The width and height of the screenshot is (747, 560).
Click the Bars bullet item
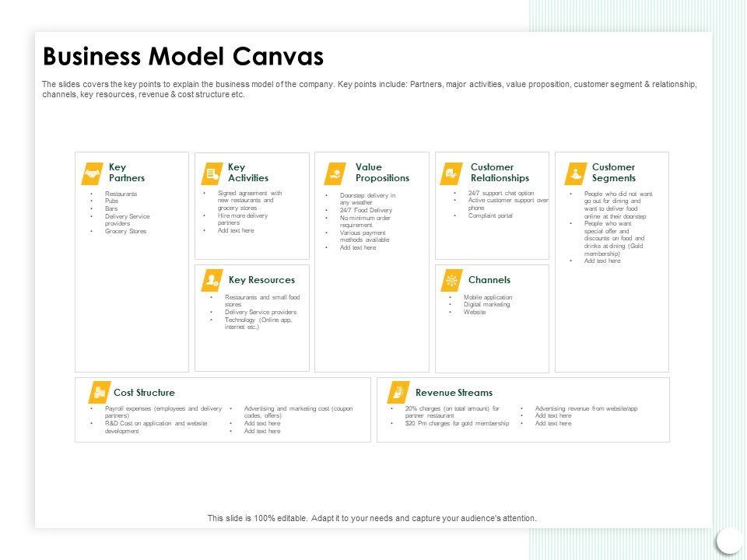pyautogui.click(x=111, y=208)
